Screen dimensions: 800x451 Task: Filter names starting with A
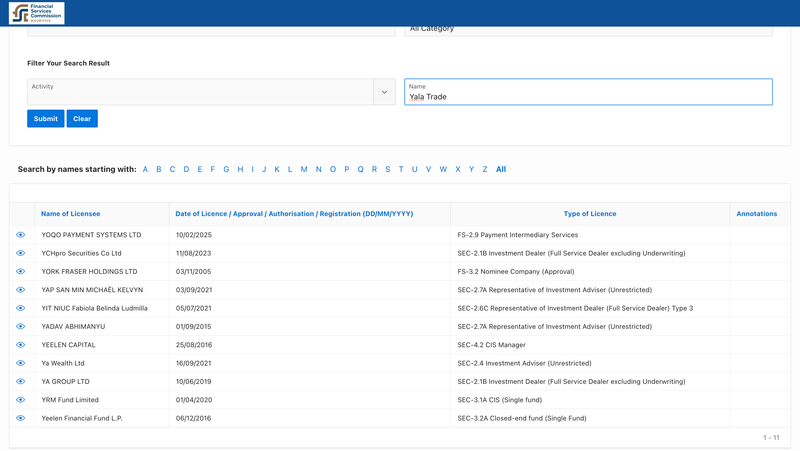(x=145, y=169)
